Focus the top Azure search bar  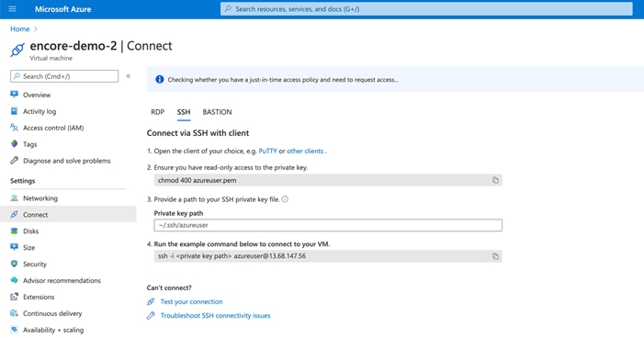click(426, 9)
